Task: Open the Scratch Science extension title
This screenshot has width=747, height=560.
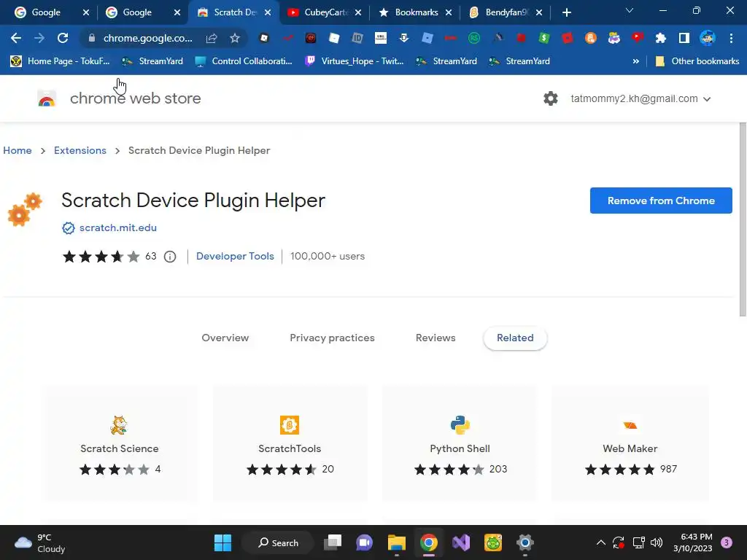Action: [x=119, y=448]
